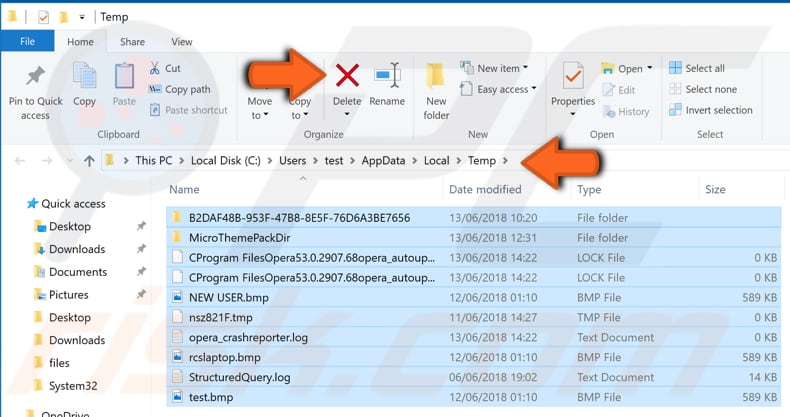Select the pinned Desktop folder in Quick access

pyautogui.click(x=62, y=227)
